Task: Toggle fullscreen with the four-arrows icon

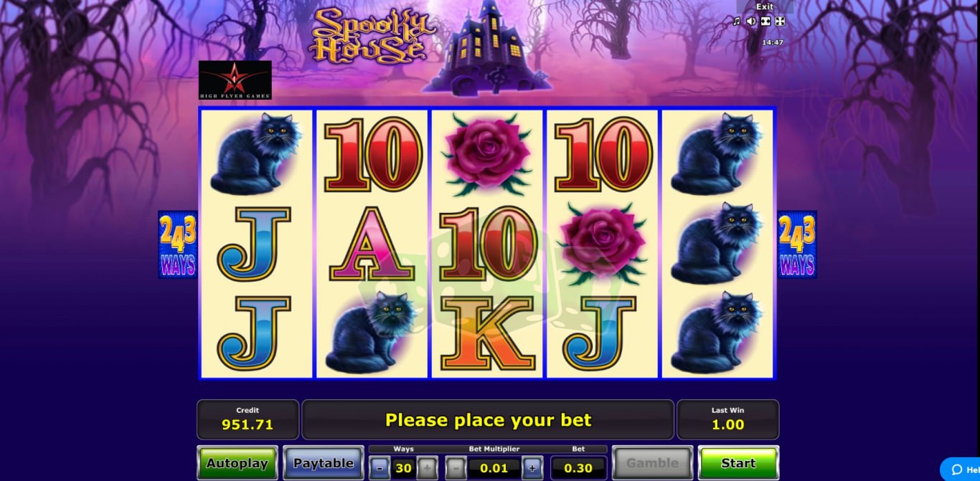Action: (x=781, y=22)
